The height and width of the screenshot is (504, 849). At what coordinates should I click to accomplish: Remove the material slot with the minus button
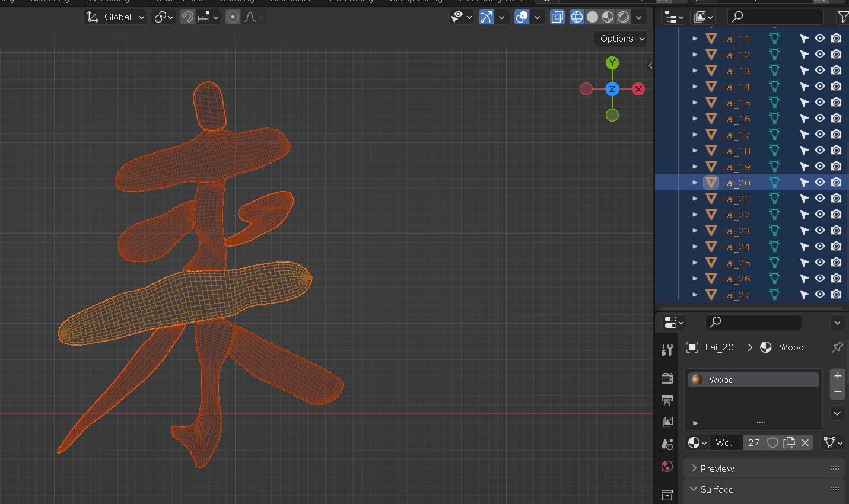point(838,392)
